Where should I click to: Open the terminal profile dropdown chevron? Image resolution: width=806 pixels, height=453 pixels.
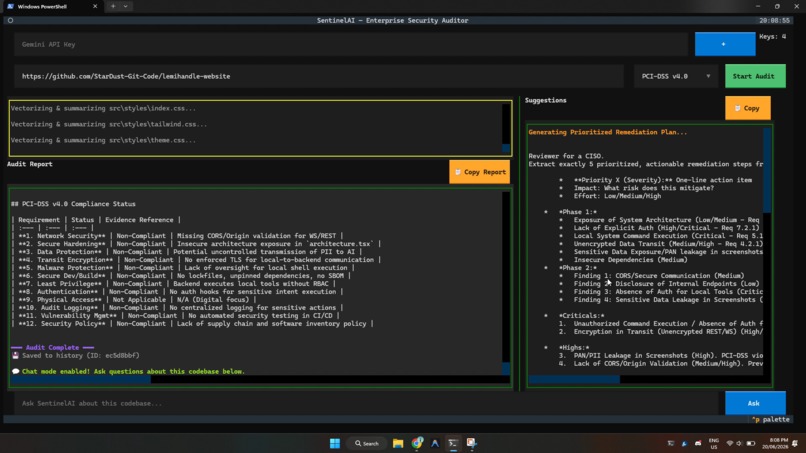(125, 6)
